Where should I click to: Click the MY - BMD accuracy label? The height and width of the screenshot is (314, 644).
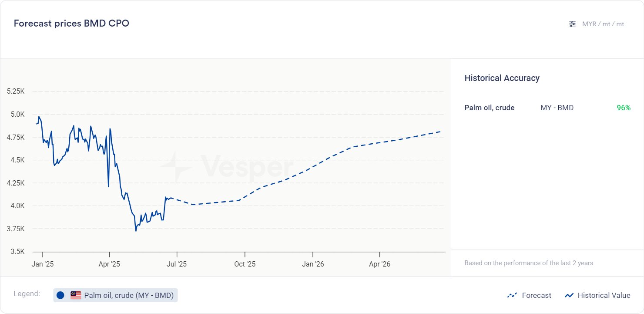click(557, 108)
